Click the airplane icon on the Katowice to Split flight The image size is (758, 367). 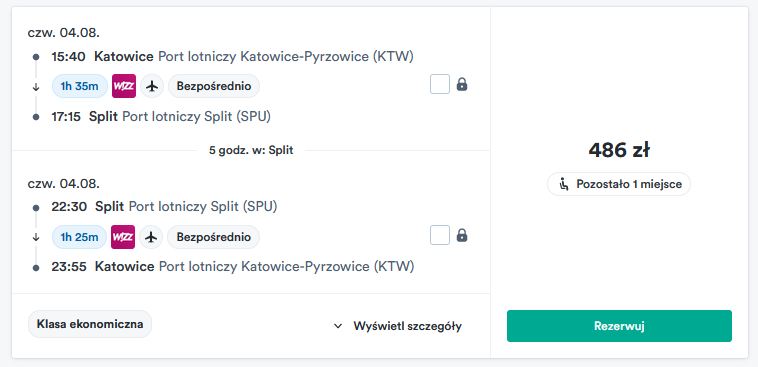pyautogui.click(x=152, y=86)
